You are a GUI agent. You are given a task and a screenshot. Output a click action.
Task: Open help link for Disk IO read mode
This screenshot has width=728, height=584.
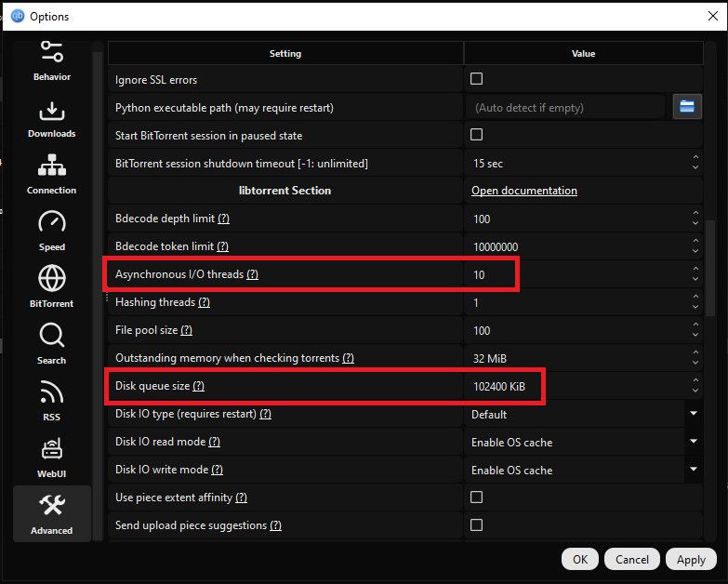[x=214, y=442]
